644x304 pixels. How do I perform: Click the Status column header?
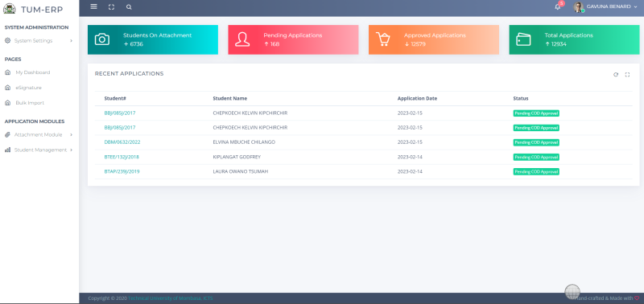(521, 98)
